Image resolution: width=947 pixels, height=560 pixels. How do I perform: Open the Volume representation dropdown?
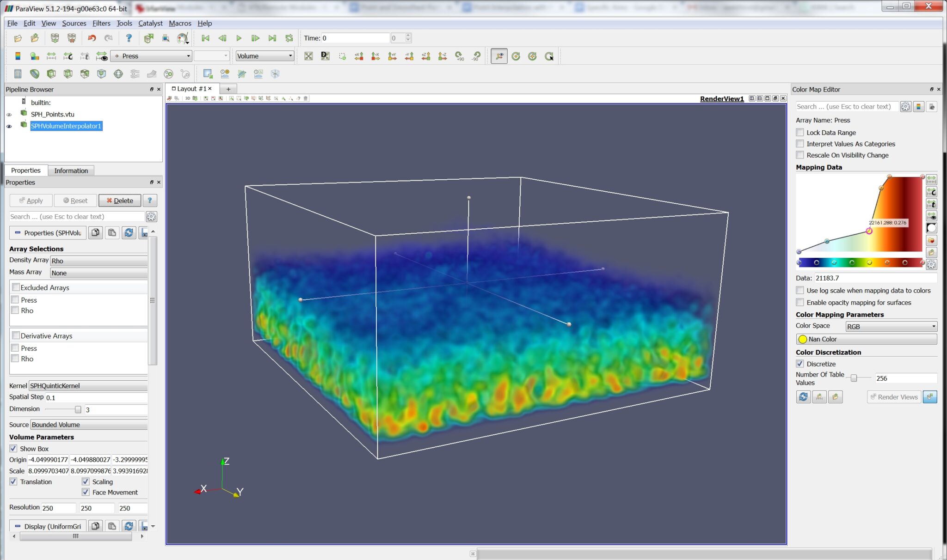[264, 56]
